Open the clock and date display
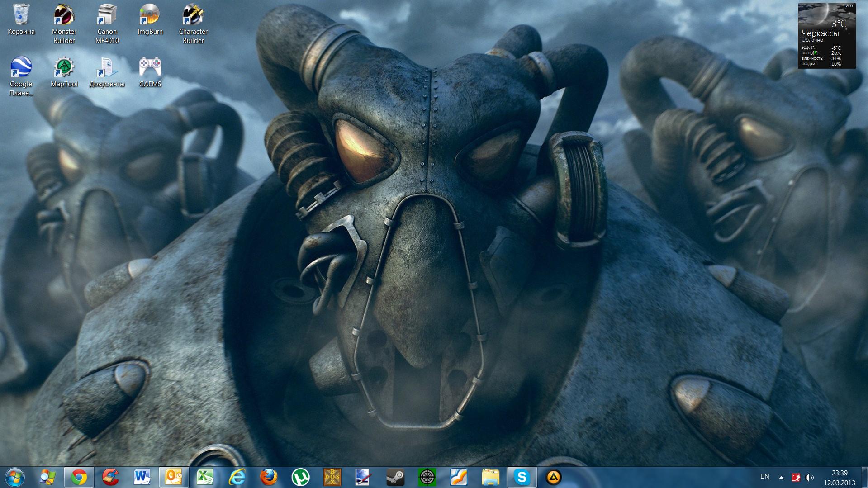Viewport: 868px width, 488px height. pyautogui.click(x=839, y=478)
